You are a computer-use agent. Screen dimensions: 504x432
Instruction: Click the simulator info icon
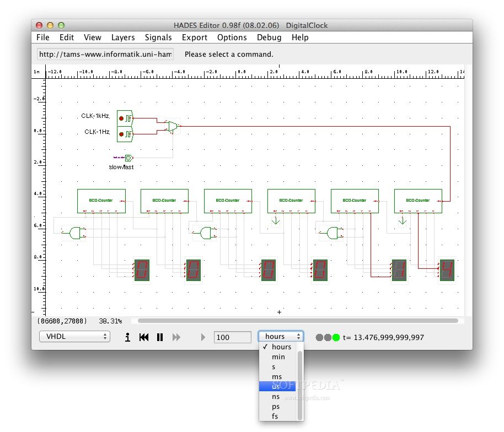click(127, 337)
